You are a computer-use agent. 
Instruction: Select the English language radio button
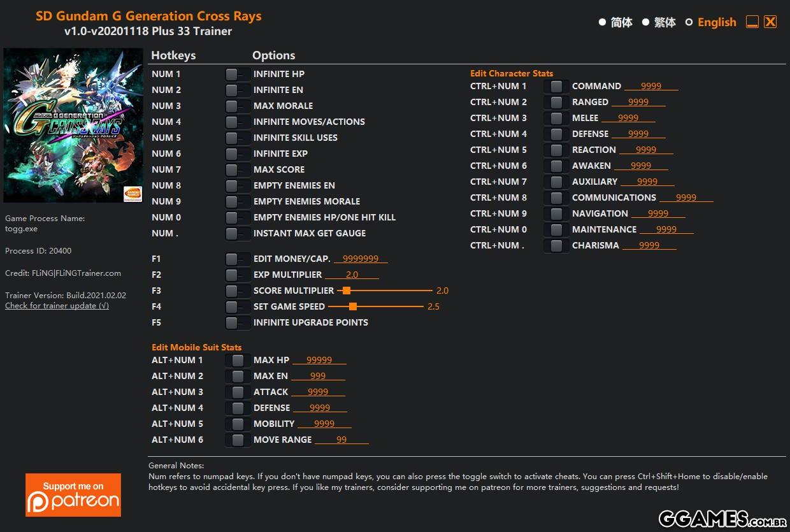tap(689, 22)
